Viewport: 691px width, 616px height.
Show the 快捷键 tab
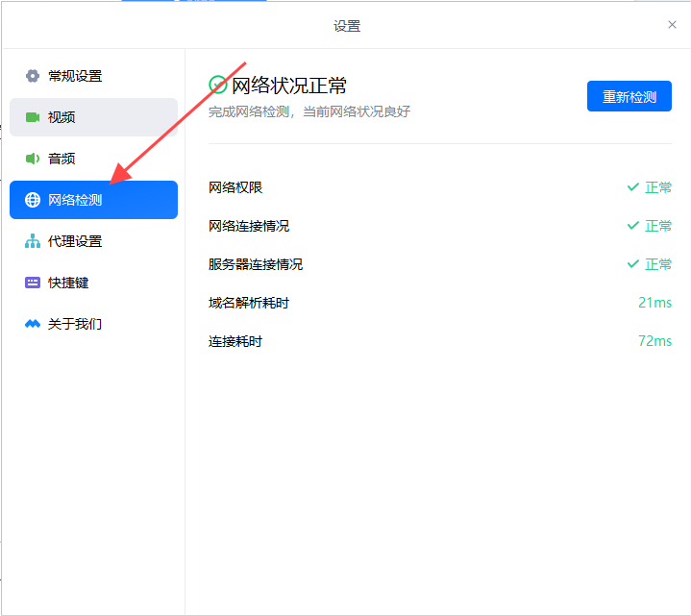[93, 283]
